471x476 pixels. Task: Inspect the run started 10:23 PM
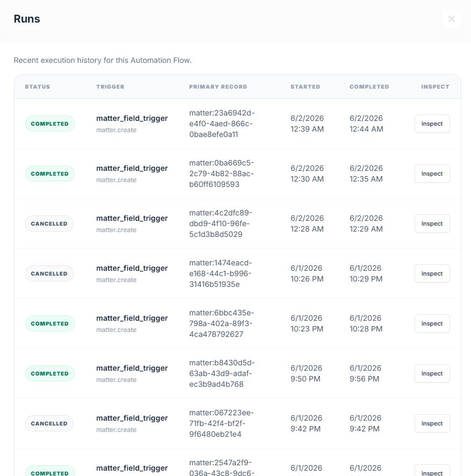pyautogui.click(x=432, y=323)
